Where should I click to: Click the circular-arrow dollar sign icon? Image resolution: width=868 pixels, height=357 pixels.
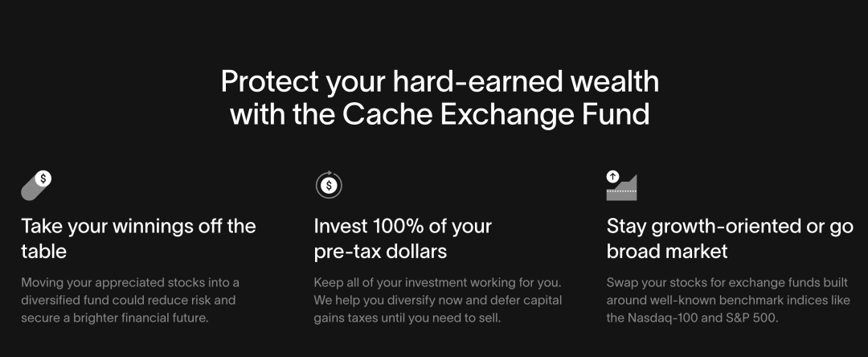click(x=329, y=185)
